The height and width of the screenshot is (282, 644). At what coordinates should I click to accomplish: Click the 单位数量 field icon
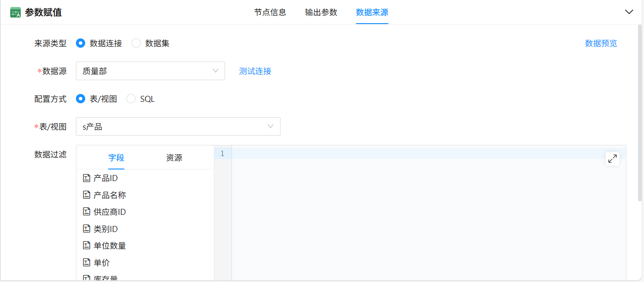(x=87, y=245)
